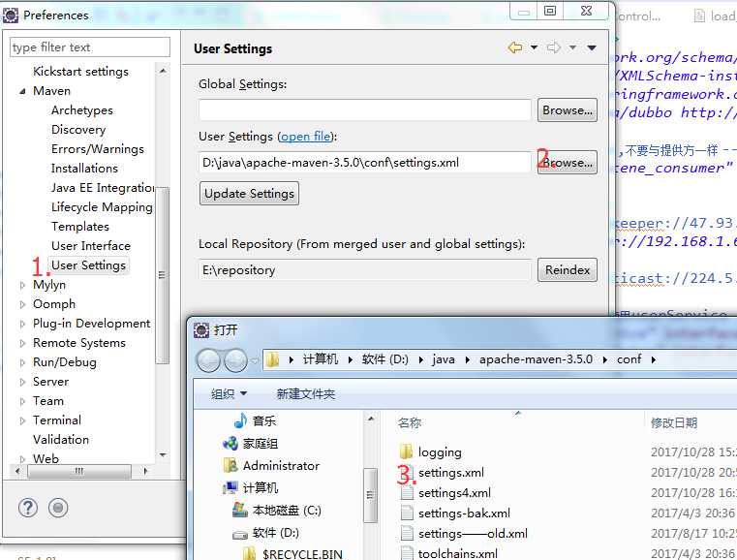
Task: Open the back history dropdown arrow
Action: [534, 47]
